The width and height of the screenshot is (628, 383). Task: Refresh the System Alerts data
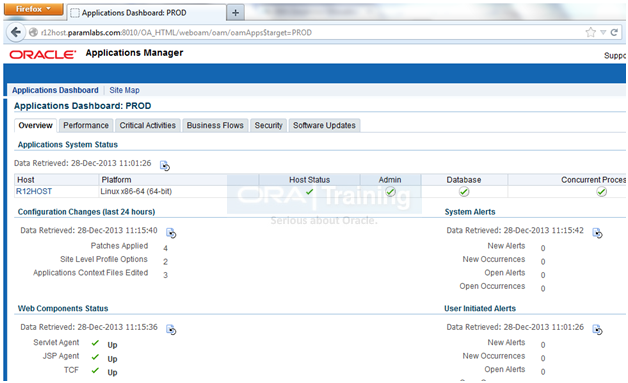pyautogui.click(x=597, y=233)
